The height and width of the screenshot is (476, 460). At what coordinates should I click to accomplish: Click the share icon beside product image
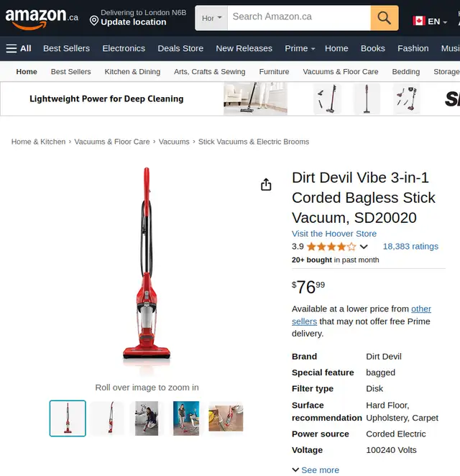coord(266,184)
